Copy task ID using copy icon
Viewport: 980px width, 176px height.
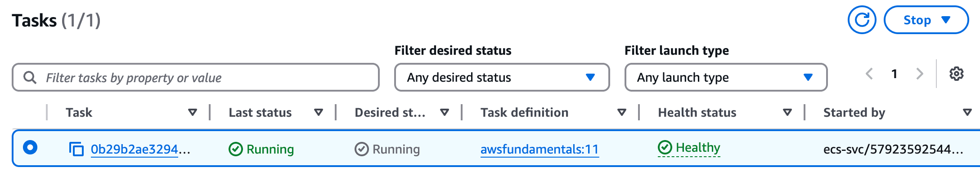76,149
